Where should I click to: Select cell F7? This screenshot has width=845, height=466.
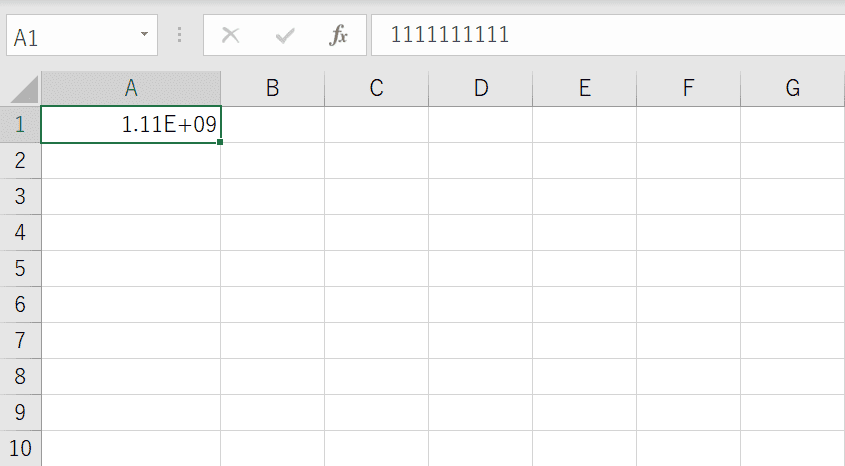(x=689, y=340)
